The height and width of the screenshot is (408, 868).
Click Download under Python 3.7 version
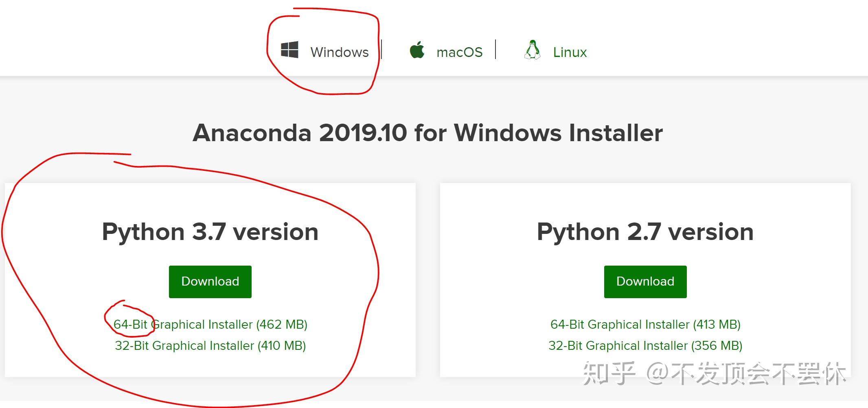point(210,281)
